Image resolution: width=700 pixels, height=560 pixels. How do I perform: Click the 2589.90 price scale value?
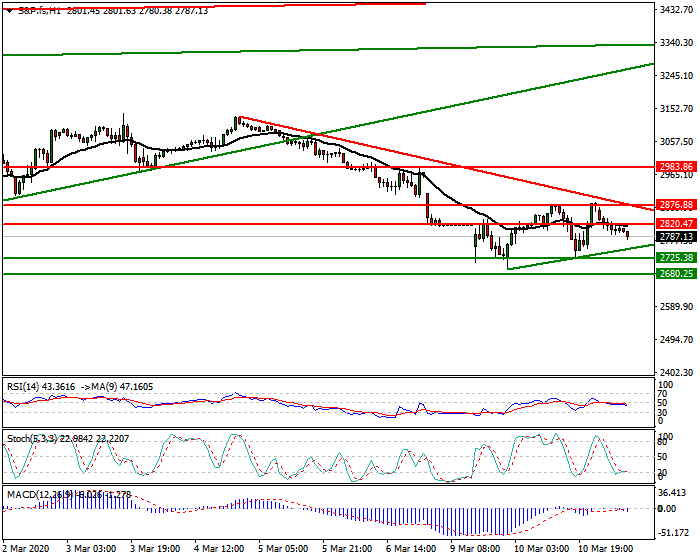676,307
